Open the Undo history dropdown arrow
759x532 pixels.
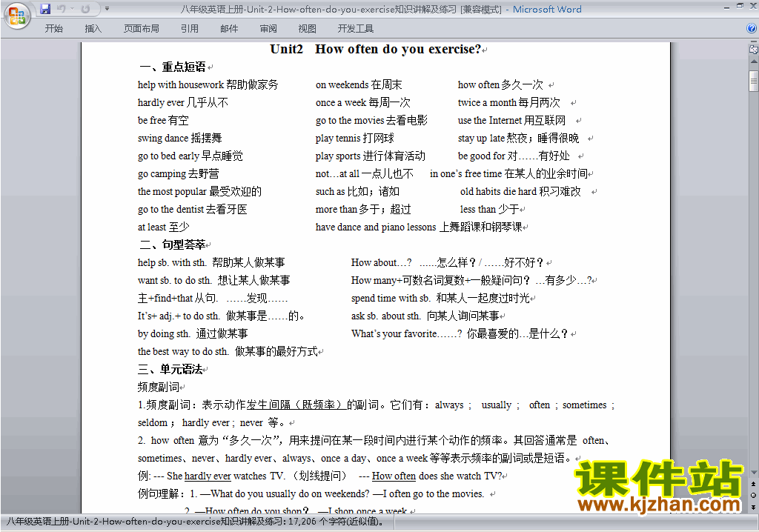tap(72, 9)
